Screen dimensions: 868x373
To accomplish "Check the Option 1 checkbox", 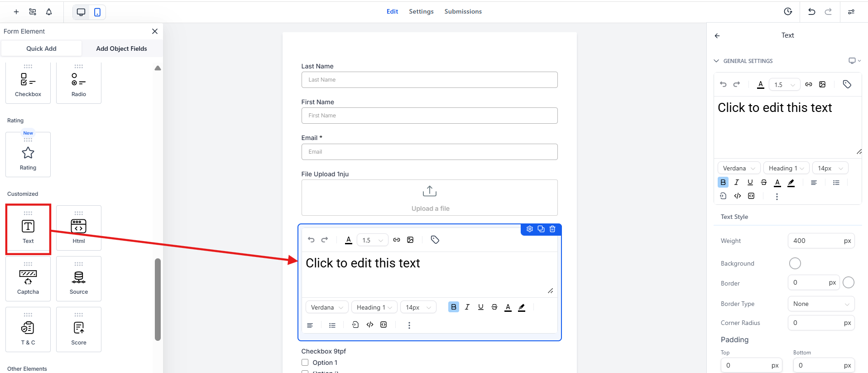I will (305, 363).
